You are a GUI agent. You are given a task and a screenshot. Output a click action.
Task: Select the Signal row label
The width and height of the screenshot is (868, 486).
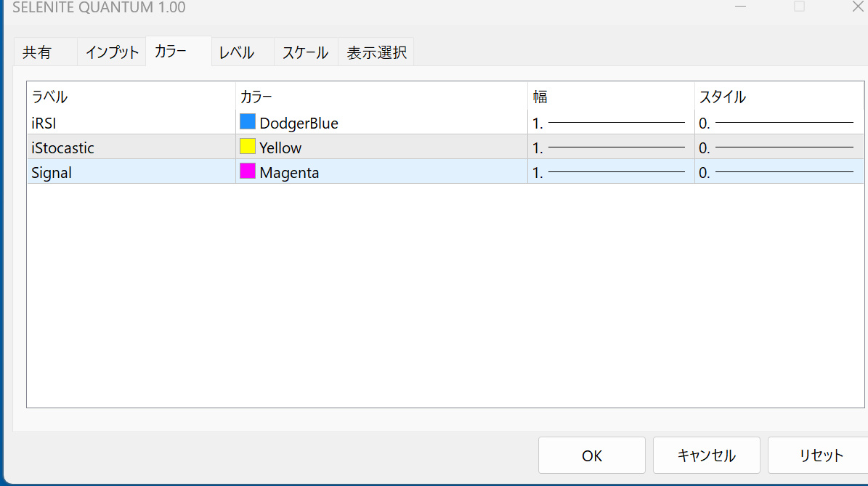[52, 173]
